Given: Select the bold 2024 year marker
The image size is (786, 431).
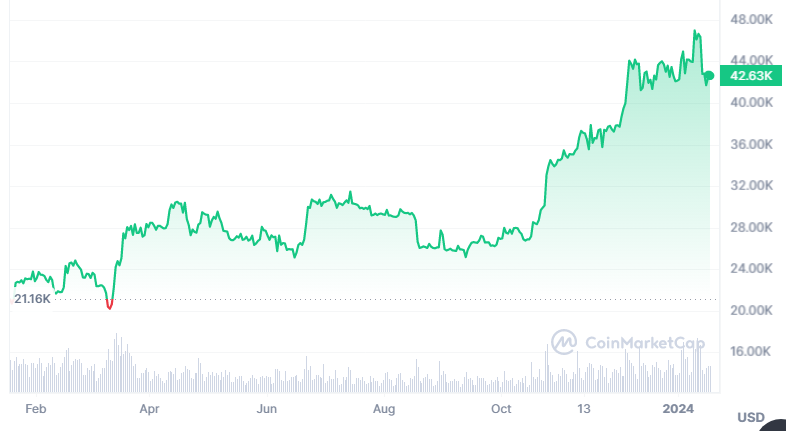Looking at the screenshot, I should pyautogui.click(x=679, y=408).
